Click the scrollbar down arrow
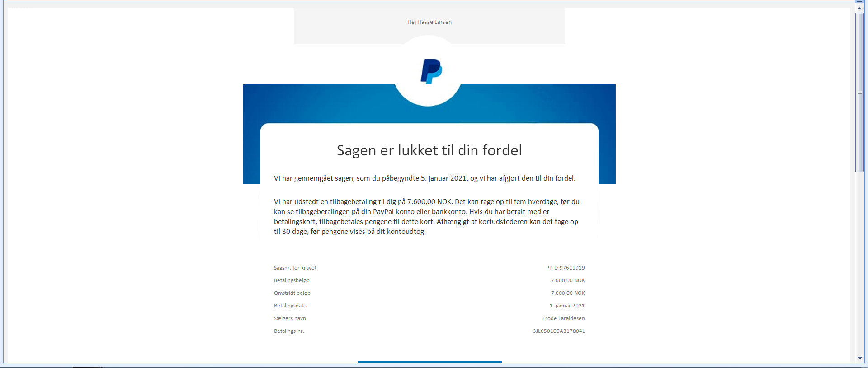 (859, 358)
